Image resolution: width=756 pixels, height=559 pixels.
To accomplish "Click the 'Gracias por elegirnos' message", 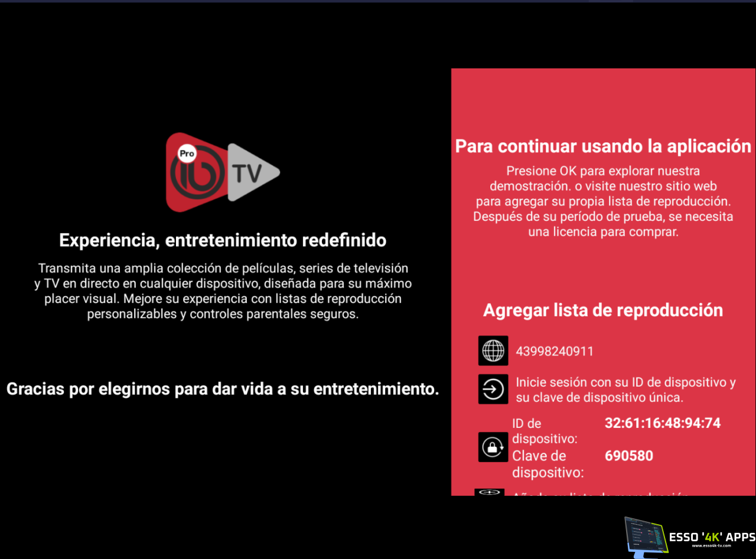I will click(x=223, y=389).
